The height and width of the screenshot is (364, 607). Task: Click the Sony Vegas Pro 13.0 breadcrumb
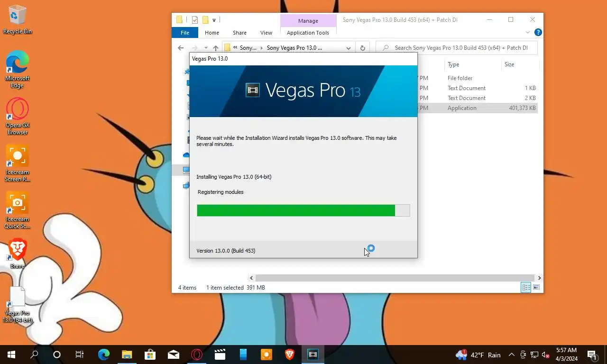(294, 48)
